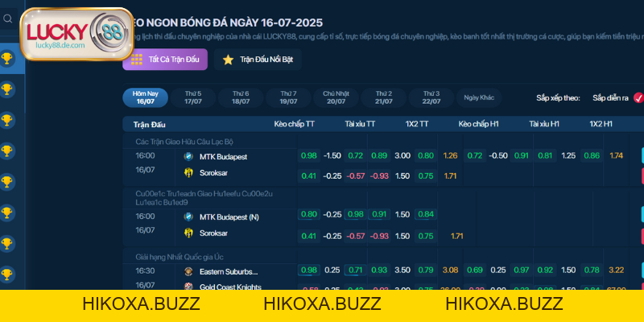
Task: Select the 0.81 odds cell
Action: 545,155
